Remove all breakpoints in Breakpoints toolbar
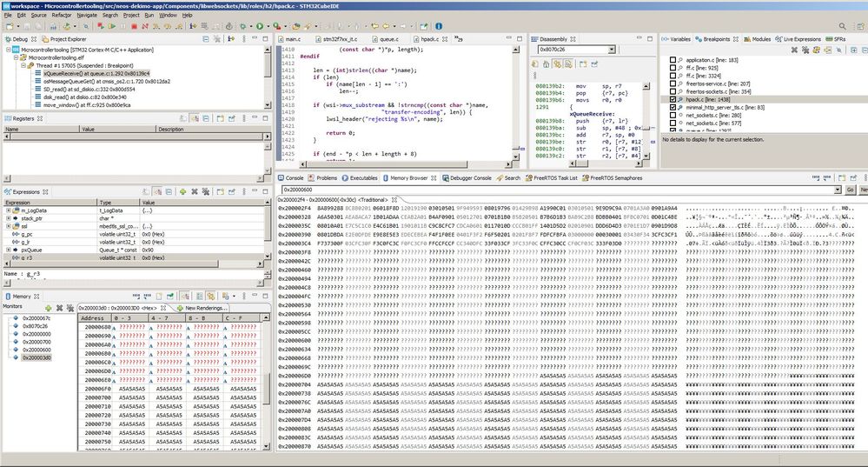Image resolution: width=868 pixels, height=467 pixels. pos(805,50)
